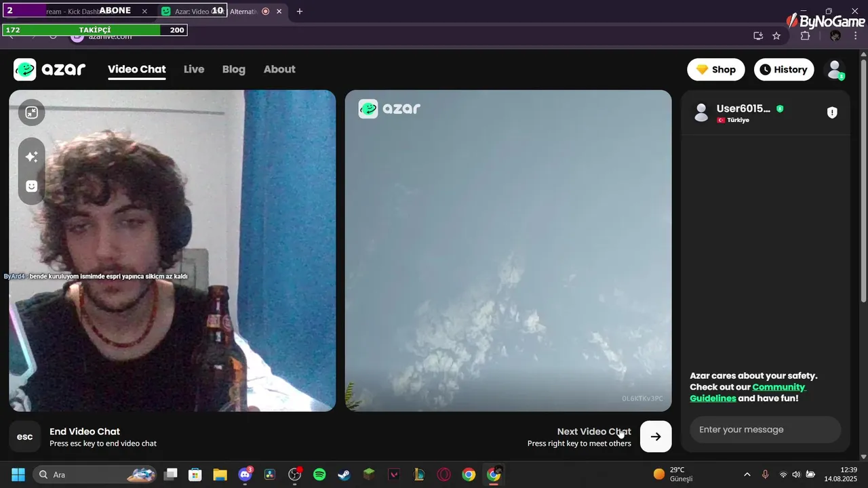Image resolution: width=868 pixels, height=488 pixels.
Task: Show hidden system tray icons
Action: tap(747, 474)
